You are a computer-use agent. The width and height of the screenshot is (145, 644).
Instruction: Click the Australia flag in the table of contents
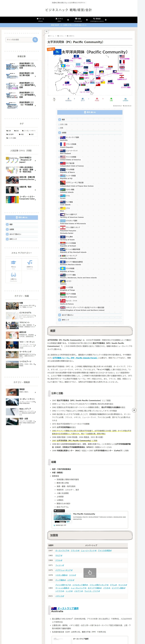coord(63,137)
